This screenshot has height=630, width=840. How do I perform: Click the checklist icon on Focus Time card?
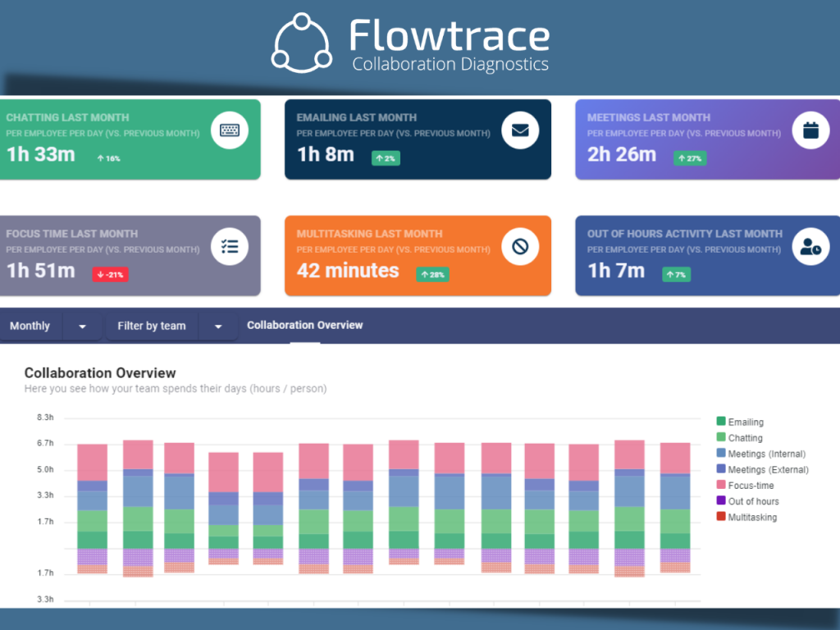coord(229,247)
